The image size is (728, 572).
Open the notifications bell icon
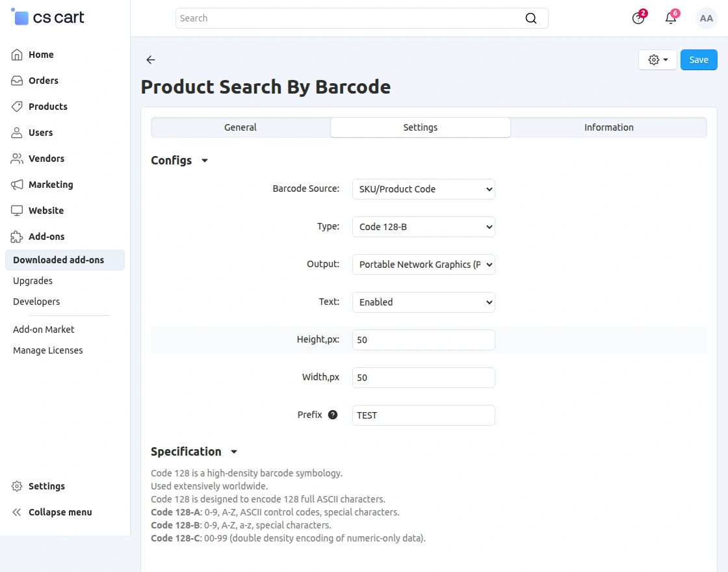(671, 18)
